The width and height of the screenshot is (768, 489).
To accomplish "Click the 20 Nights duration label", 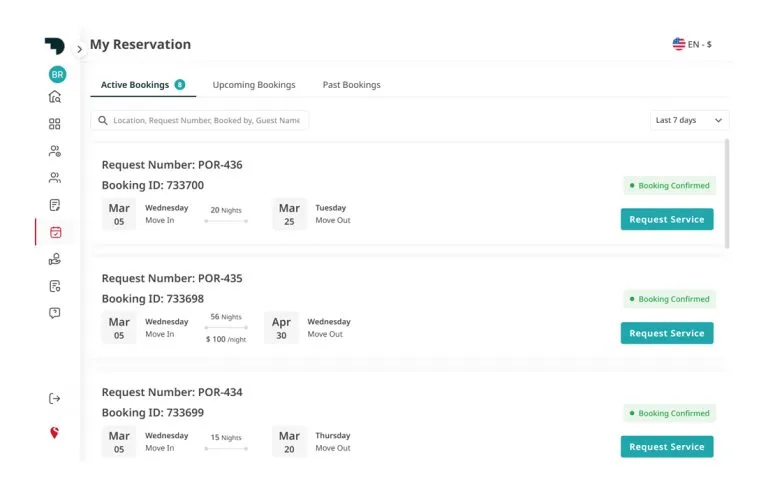I will click(226, 210).
